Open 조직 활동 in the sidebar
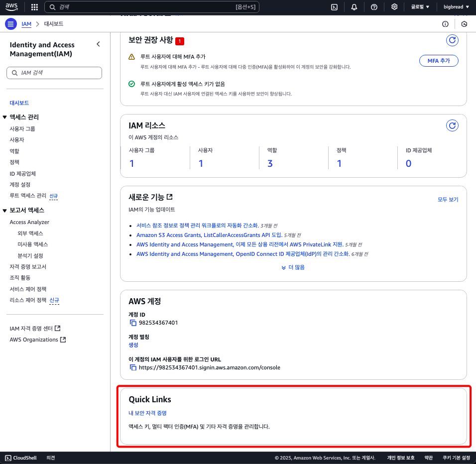Viewport: 476px width, 464px height. click(20, 277)
